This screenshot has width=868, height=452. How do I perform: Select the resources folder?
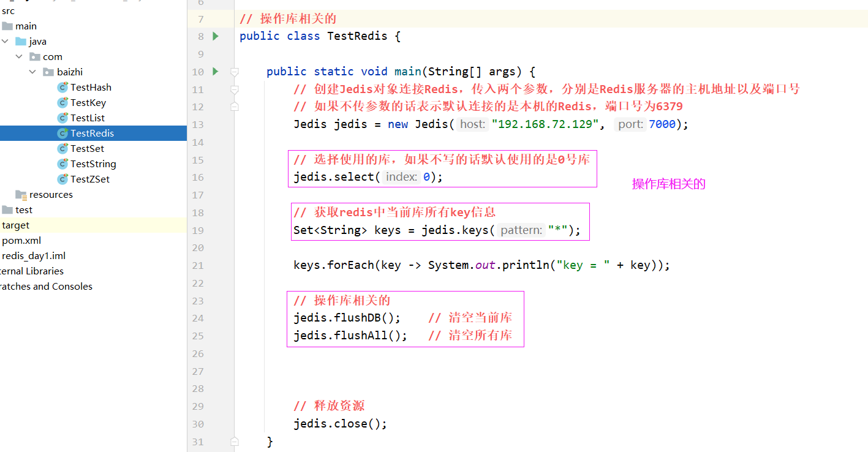tap(51, 194)
